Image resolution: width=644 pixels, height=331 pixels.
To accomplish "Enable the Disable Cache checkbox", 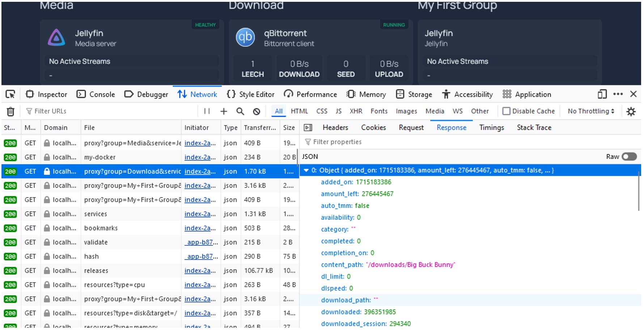I will click(506, 111).
